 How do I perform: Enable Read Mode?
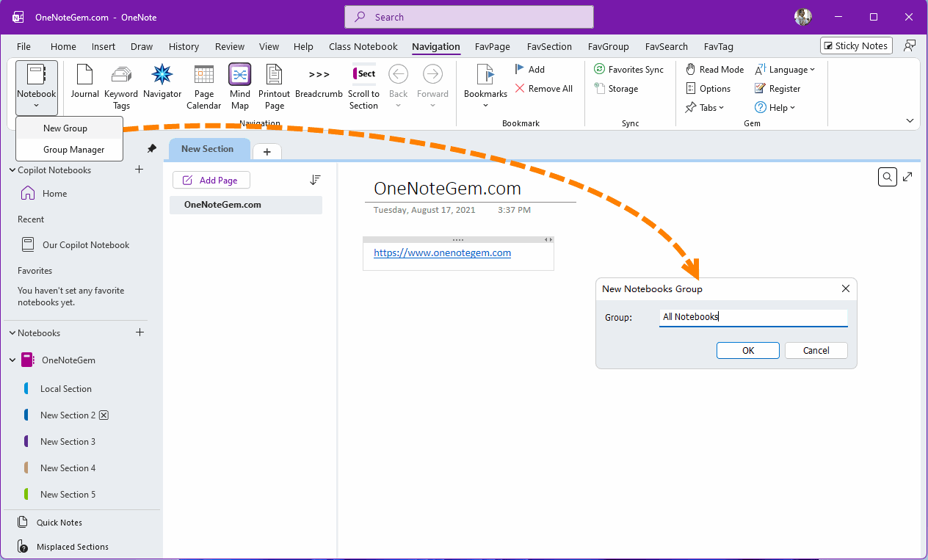(x=714, y=69)
